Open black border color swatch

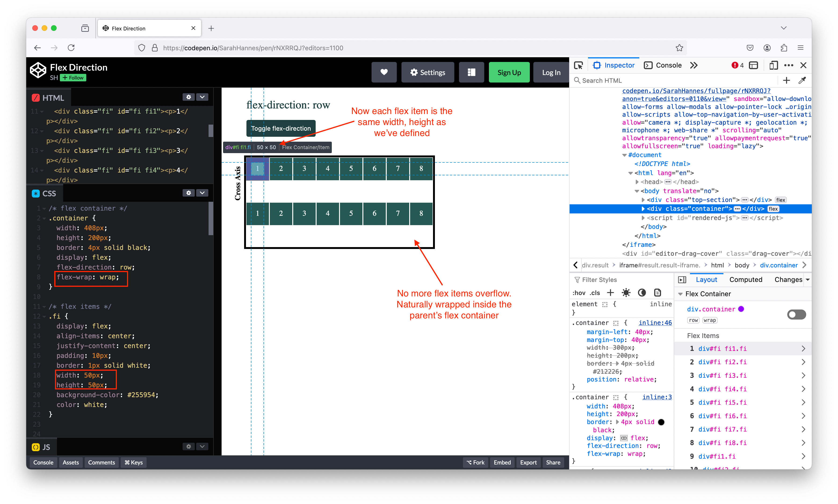pyautogui.click(x=661, y=422)
